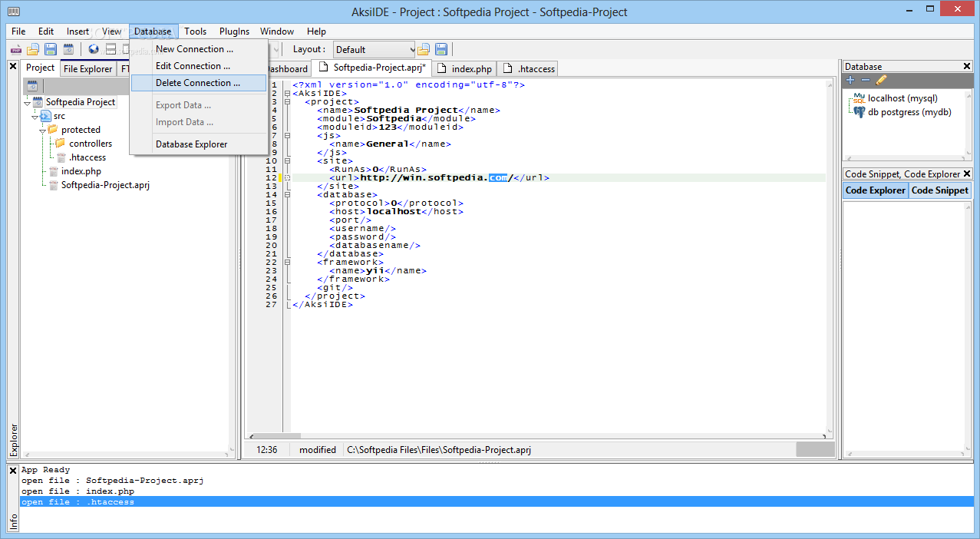
Task: Close the Info output panel with its X
Action: pos(13,471)
